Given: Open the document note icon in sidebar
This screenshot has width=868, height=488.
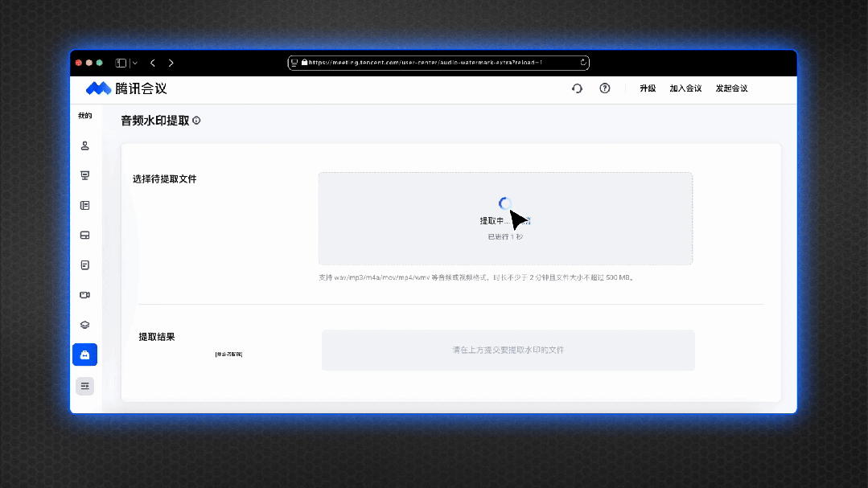Looking at the screenshot, I should 84,265.
